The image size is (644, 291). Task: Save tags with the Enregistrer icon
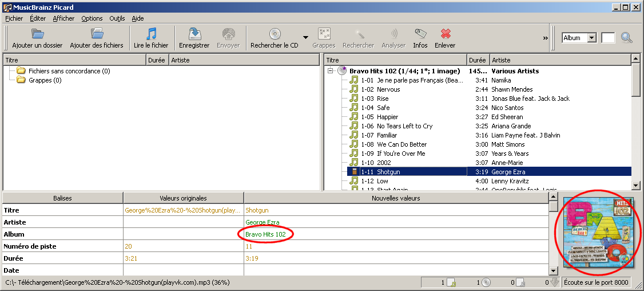(x=194, y=34)
